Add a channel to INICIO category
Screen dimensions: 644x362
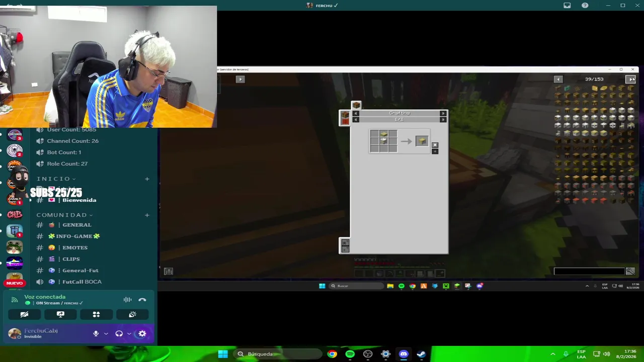click(147, 179)
